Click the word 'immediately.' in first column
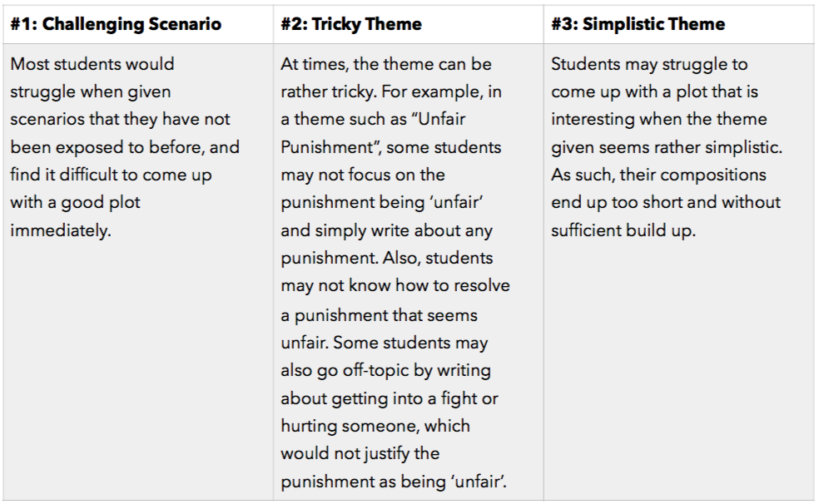The width and height of the screenshot is (819, 504). [61, 230]
